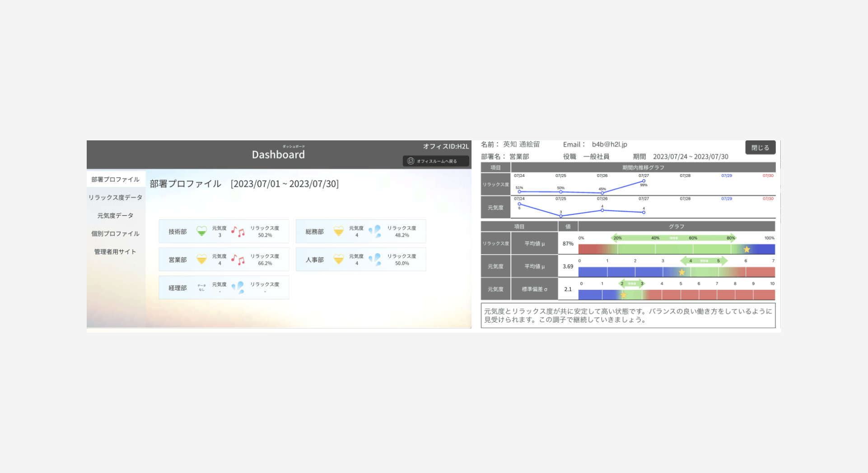Viewport: 868px width, 473px height.
Task: Click the yellow heart icon for 営業部
Action: tap(201, 260)
